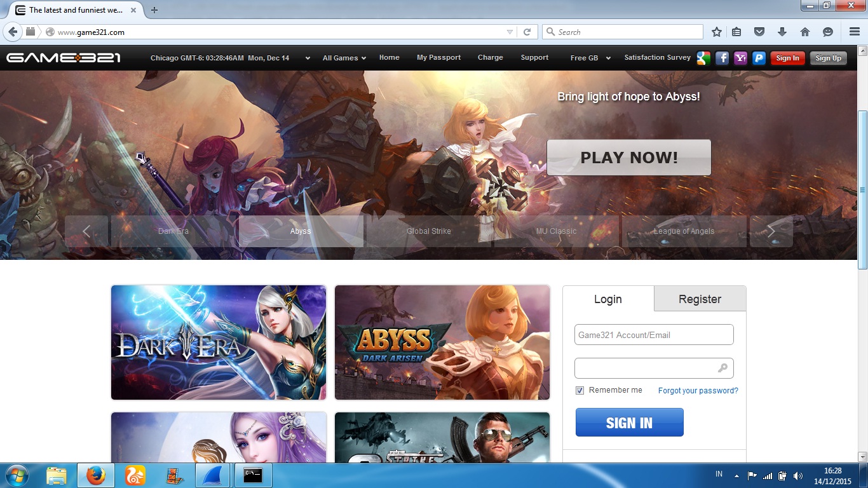Open My Passport in the navigation bar
The height and width of the screenshot is (488, 868).
438,57
